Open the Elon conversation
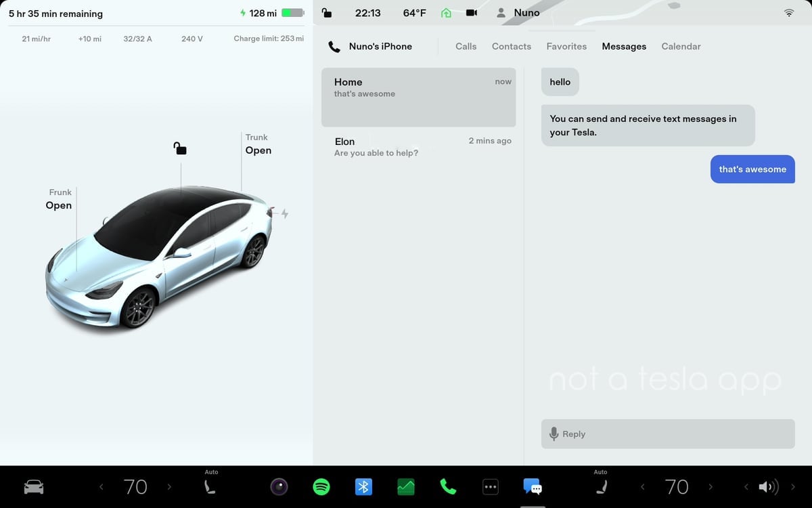 (419, 147)
